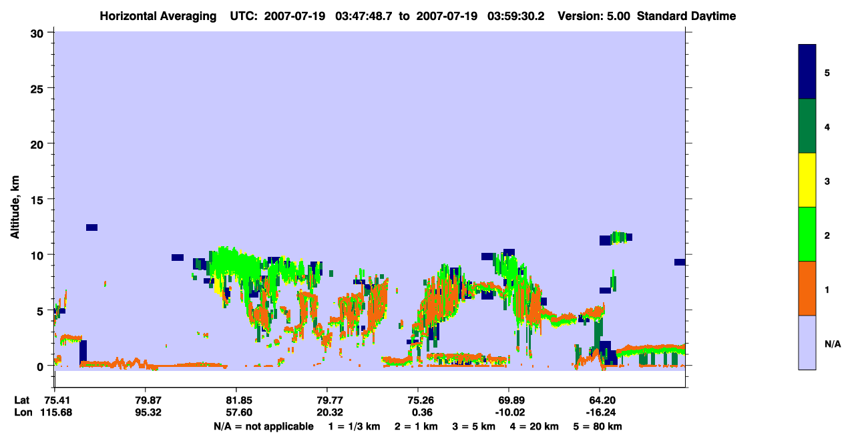Click the 'Standard Daytime' text
The image size is (868, 445).
pos(686,16)
